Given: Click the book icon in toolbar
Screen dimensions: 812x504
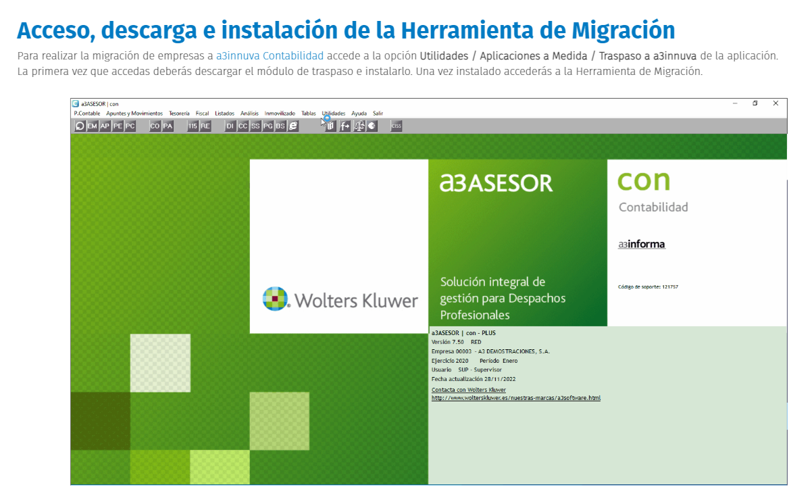Looking at the screenshot, I should coord(330,126).
